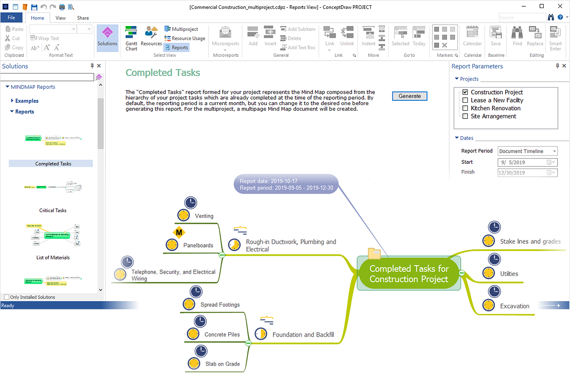575x392 pixels.
Task: Click the Print icon in quick access toolbar
Action: click(61, 7)
